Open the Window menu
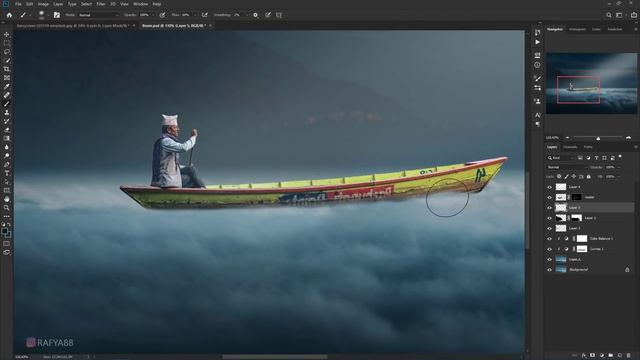 click(140, 4)
